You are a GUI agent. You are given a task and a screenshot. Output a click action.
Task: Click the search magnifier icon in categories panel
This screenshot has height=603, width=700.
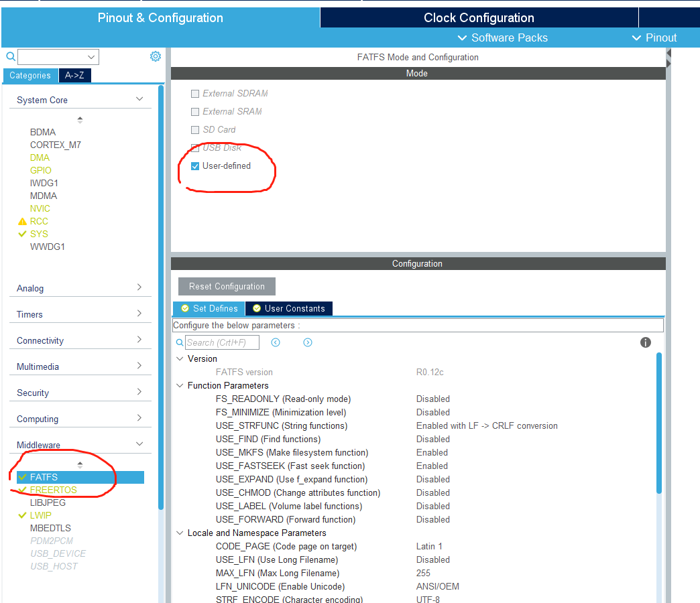pyautogui.click(x=11, y=57)
